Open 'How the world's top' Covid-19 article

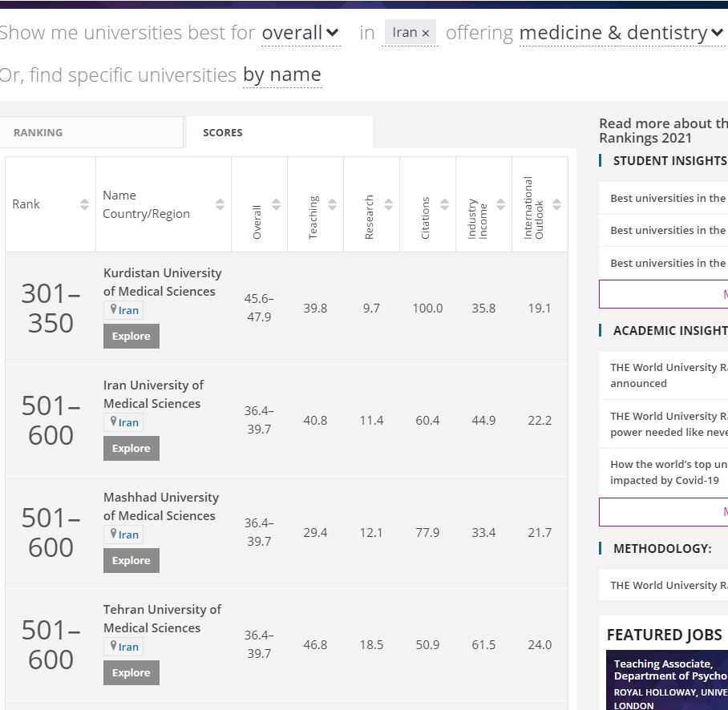669,473
